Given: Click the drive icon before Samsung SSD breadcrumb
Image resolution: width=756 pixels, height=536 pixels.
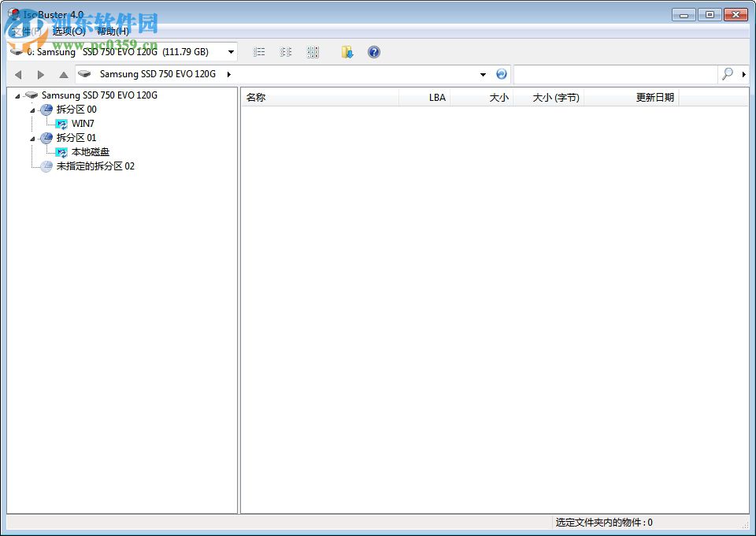Looking at the screenshot, I should pyautogui.click(x=85, y=74).
